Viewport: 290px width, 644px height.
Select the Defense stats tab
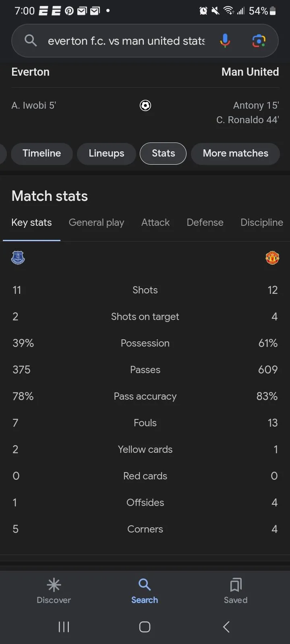(x=205, y=223)
